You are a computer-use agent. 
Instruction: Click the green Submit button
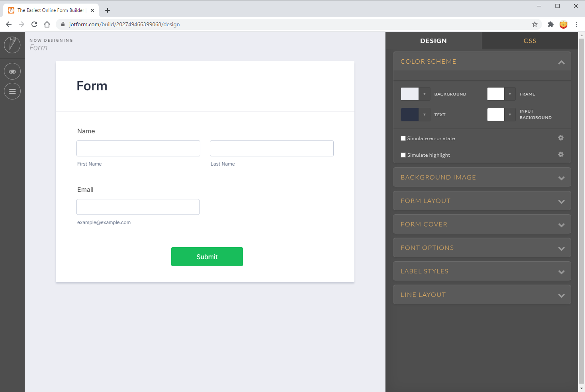[x=207, y=257]
